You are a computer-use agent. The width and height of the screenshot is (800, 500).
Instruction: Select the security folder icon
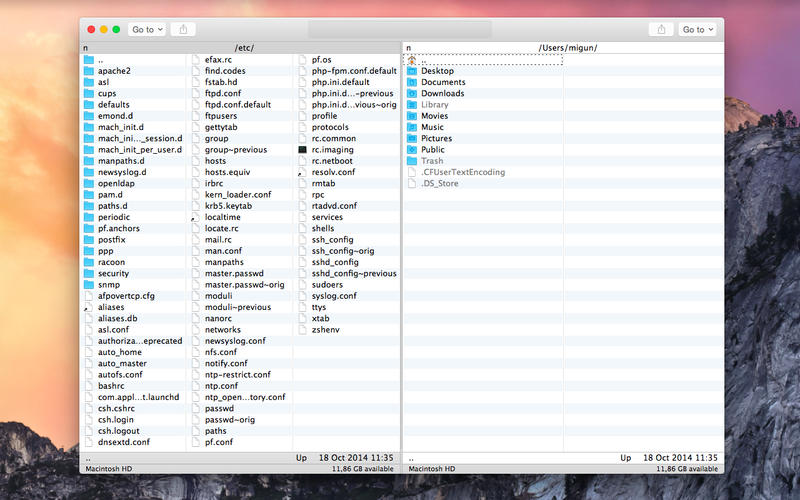pyautogui.click(x=89, y=273)
